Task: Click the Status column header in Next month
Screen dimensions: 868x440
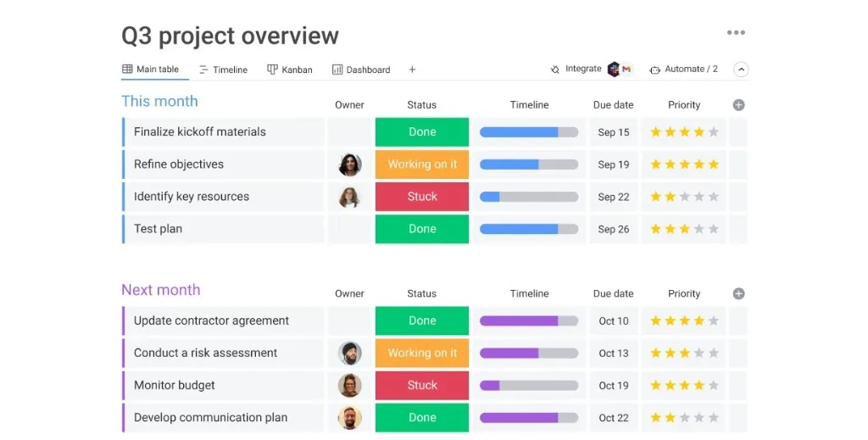Action: click(x=422, y=294)
